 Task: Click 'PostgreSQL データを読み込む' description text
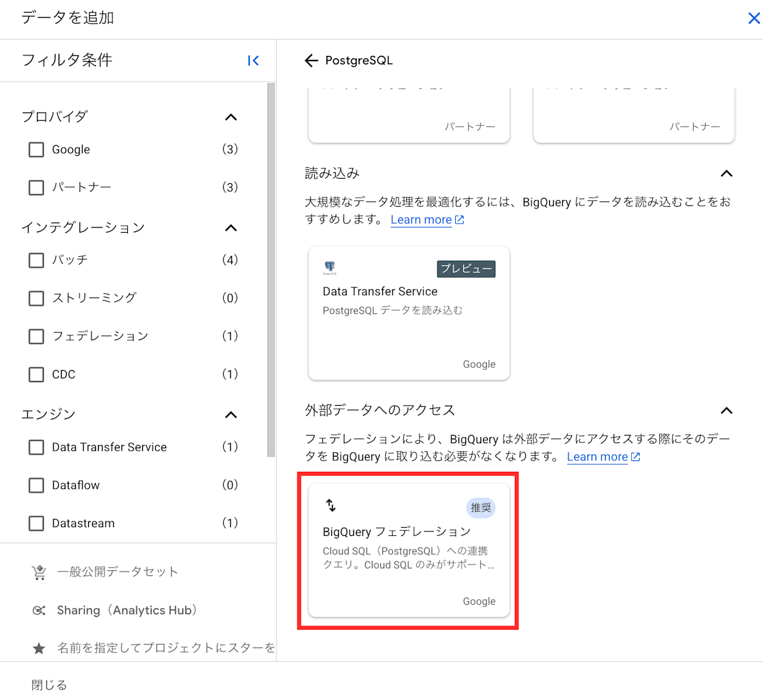tap(392, 310)
